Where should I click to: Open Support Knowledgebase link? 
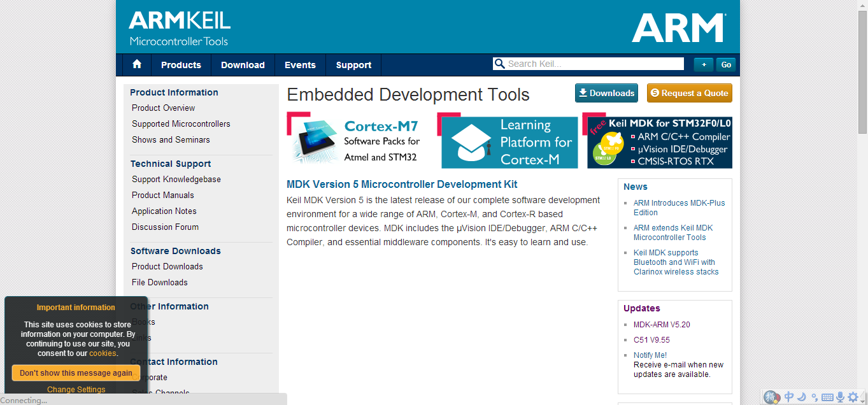(176, 180)
